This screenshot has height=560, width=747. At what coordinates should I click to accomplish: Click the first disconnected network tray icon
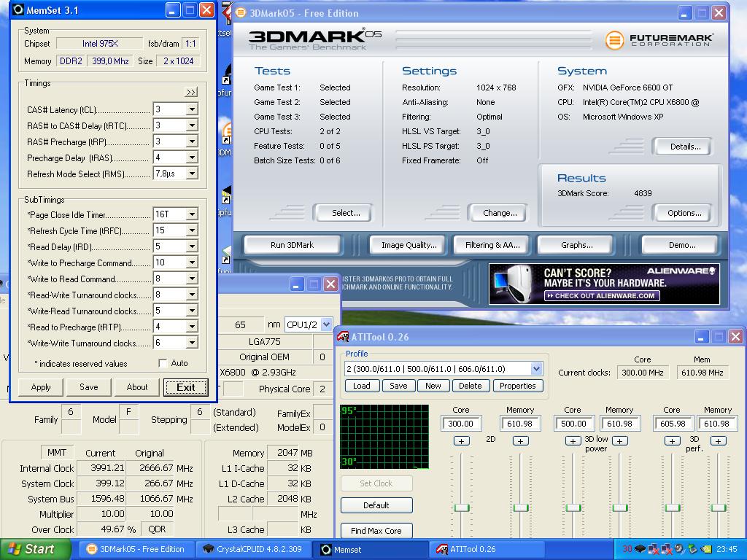coord(653,549)
